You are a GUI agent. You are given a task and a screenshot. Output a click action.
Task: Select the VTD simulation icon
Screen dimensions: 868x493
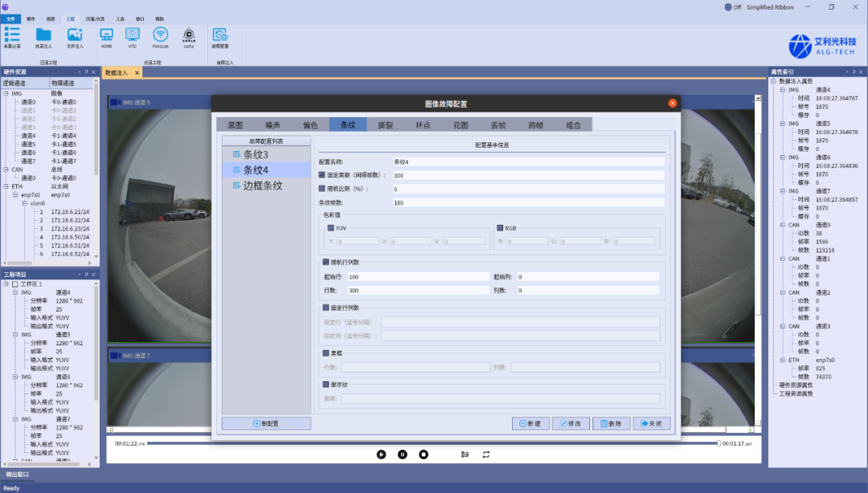pos(133,35)
